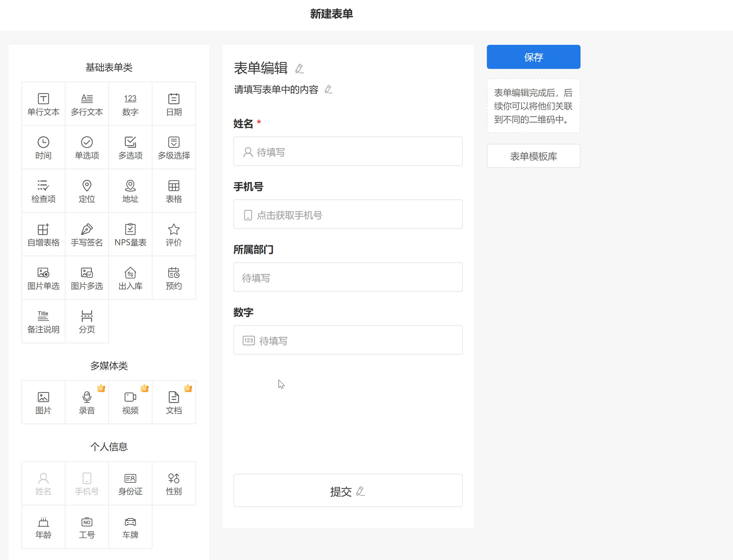Add a multi-choice checkbox component

click(x=130, y=148)
